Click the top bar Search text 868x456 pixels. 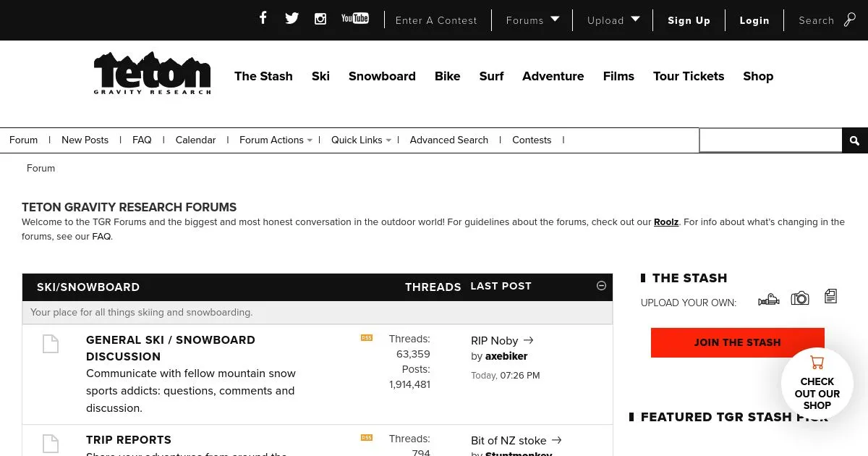click(817, 20)
